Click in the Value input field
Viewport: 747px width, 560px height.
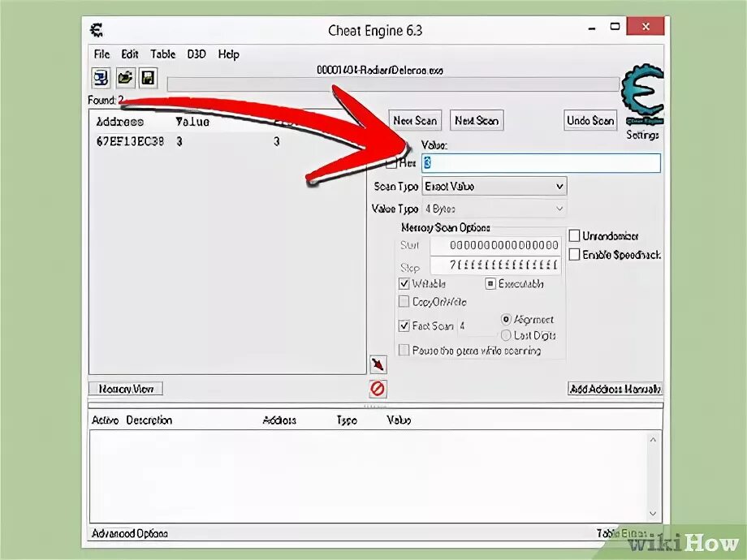[x=542, y=163]
